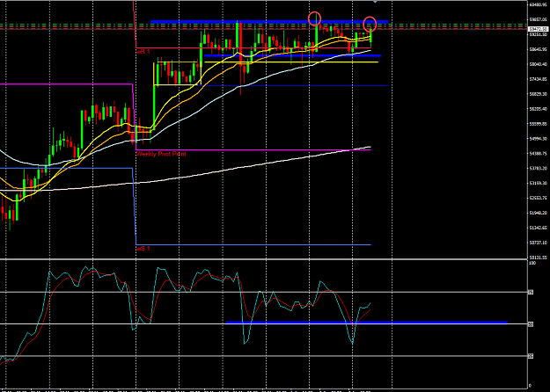Select the current price tag 59472.50
Image resolution: width=550 pixels, height=392 pixels.
539,29
